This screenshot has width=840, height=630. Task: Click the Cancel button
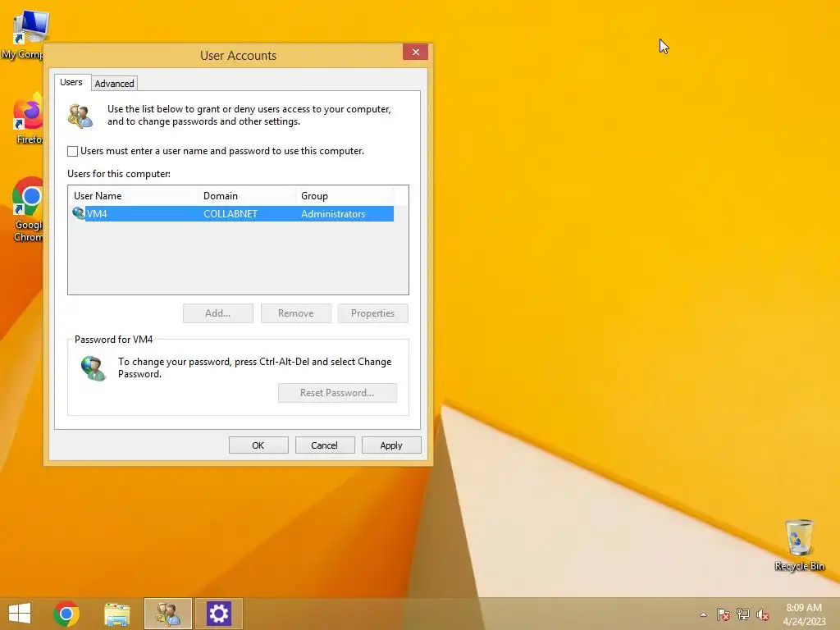[325, 445]
